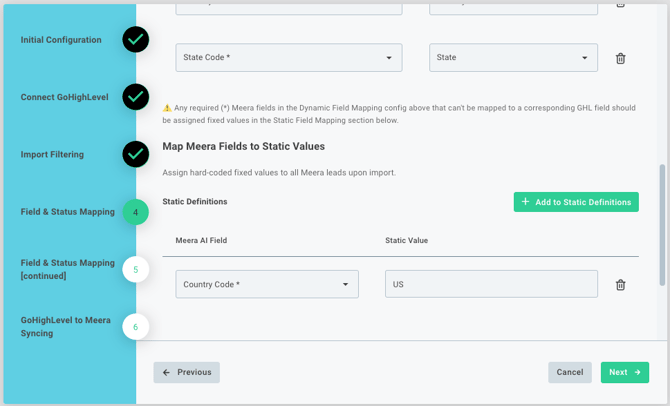
Task: Click Add to Static Definitions button
Action: [x=576, y=202]
